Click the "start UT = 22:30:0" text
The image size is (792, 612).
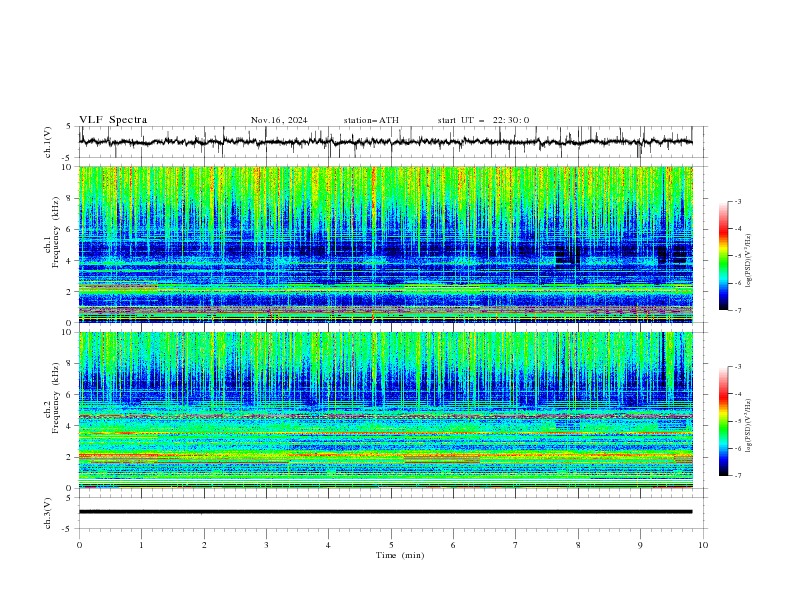(x=483, y=120)
